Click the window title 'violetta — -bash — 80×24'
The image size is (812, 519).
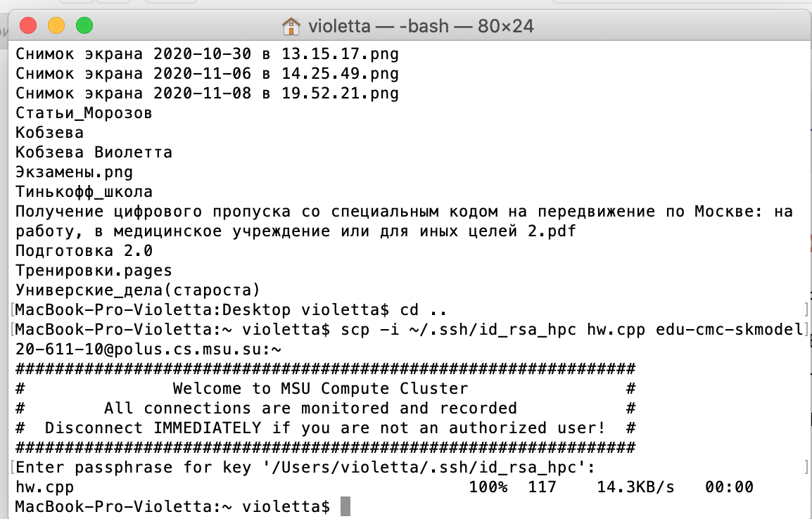pos(421,26)
